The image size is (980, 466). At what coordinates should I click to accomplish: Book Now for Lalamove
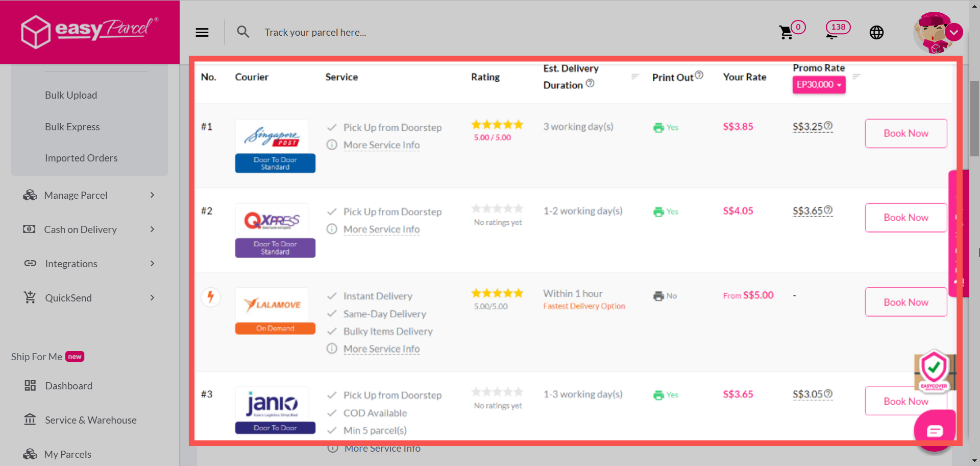pos(906,302)
